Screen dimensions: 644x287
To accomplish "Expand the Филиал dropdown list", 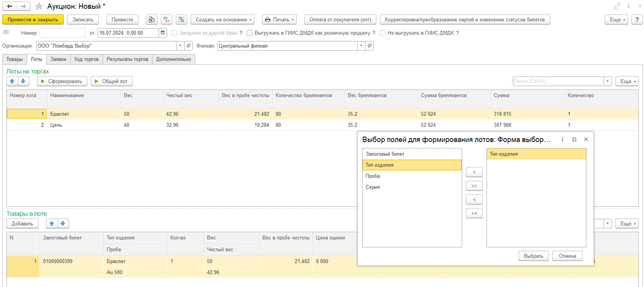I will pyautogui.click(x=361, y=46).
